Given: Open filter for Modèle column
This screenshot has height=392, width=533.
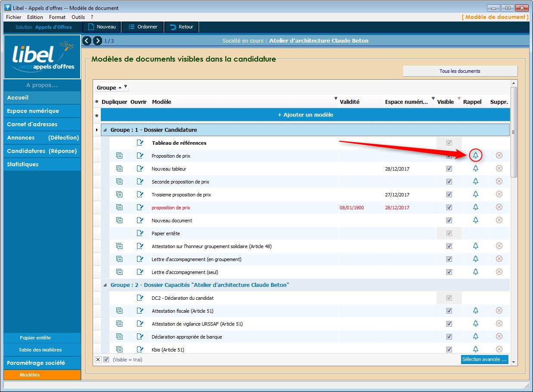Looking at the screenshot, I should (x=336, y=99).
